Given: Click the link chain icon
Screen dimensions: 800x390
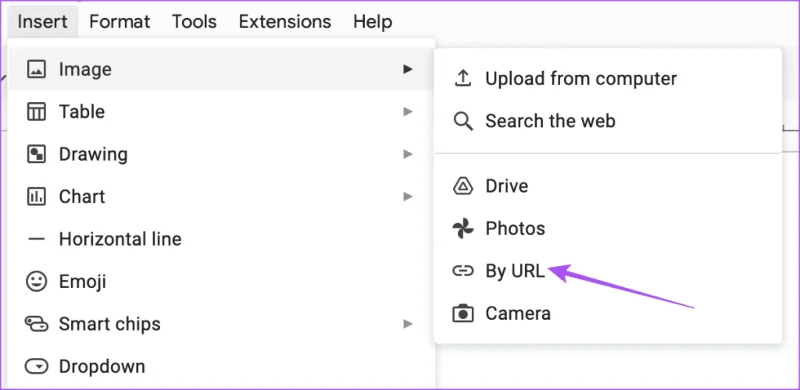Looking at the screenshot, I should (x=463, y=271).
